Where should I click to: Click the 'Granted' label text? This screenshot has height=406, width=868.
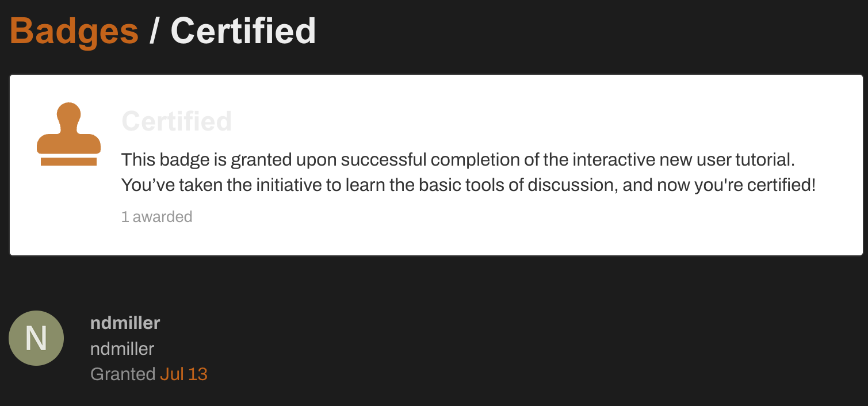(123, 374)
